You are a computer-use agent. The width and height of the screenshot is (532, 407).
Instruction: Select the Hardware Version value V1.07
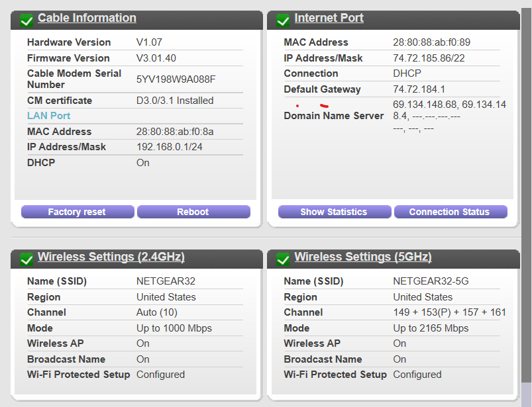149,42
